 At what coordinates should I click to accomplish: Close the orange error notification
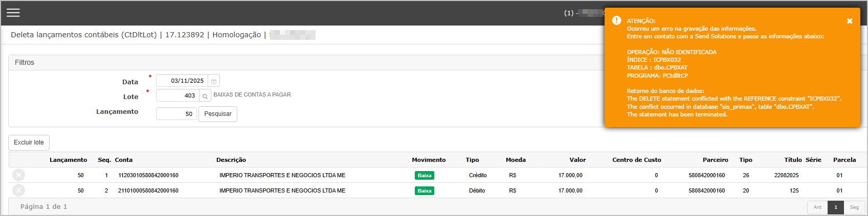click(x=849, y=21)
